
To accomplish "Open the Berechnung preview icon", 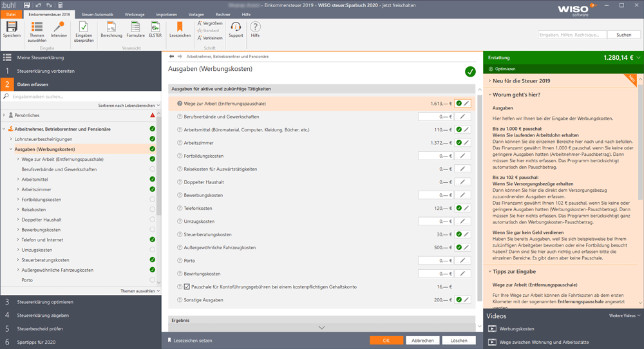I will click(111, 26).
